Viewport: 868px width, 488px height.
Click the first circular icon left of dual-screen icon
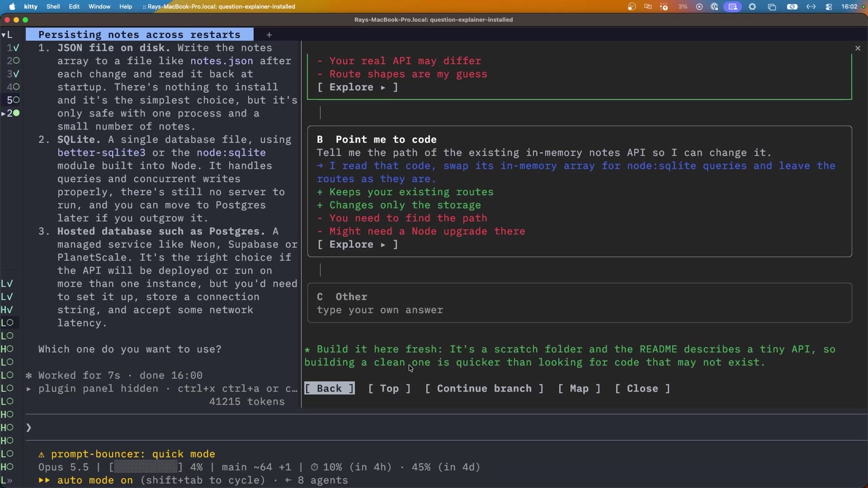[631, 7]
